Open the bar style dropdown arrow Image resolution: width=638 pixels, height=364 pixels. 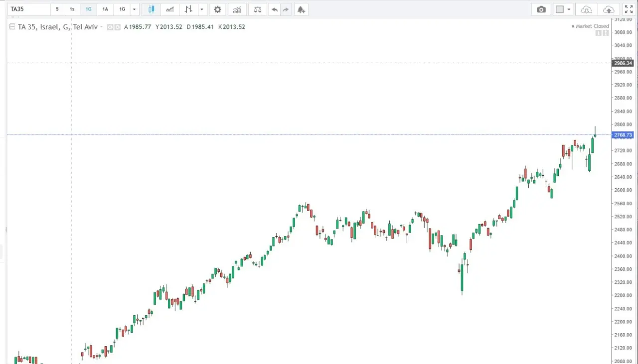click(202, 9)
